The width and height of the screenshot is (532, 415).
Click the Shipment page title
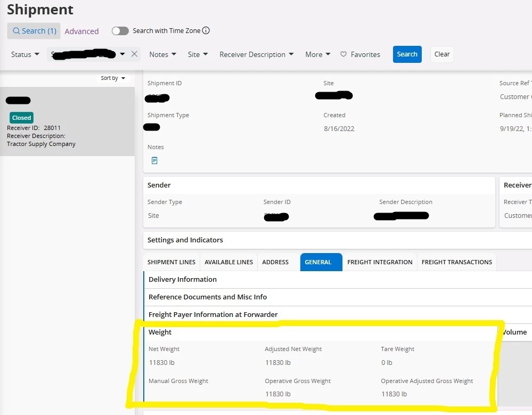40,10
